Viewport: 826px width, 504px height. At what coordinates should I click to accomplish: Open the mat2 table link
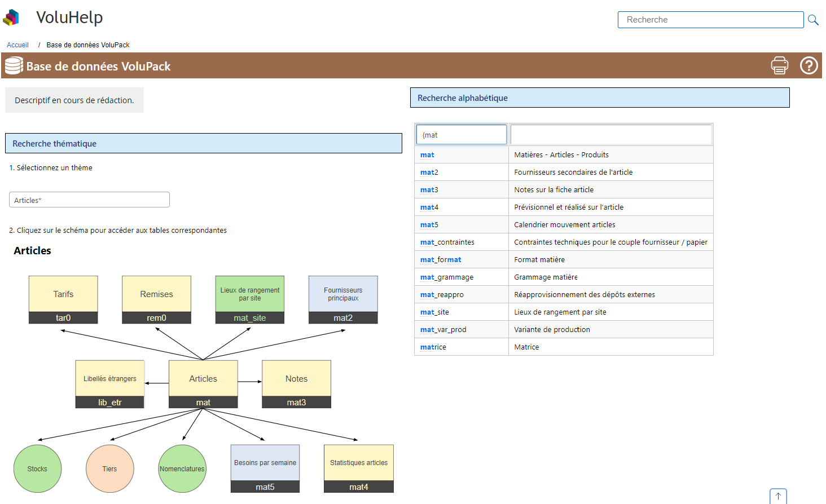(429, 173)
